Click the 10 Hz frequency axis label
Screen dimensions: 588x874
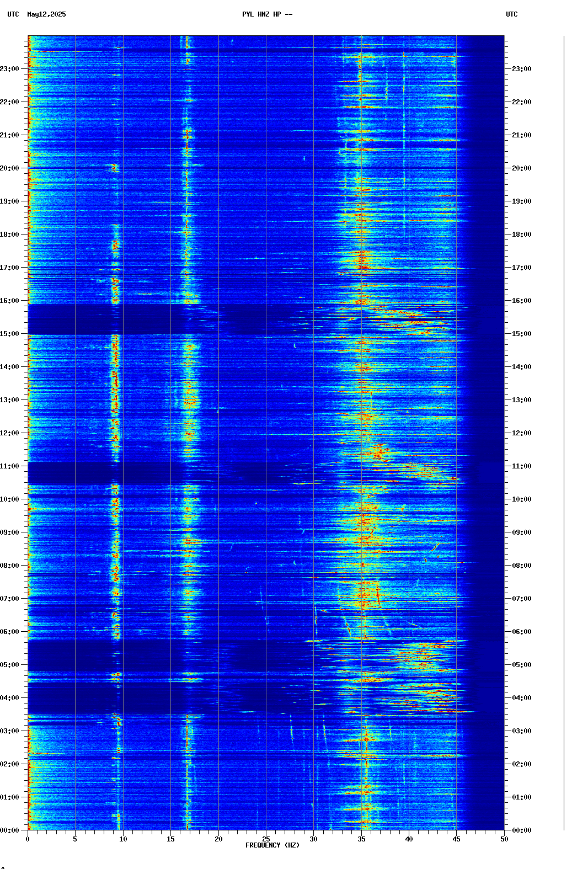point(123,839)
